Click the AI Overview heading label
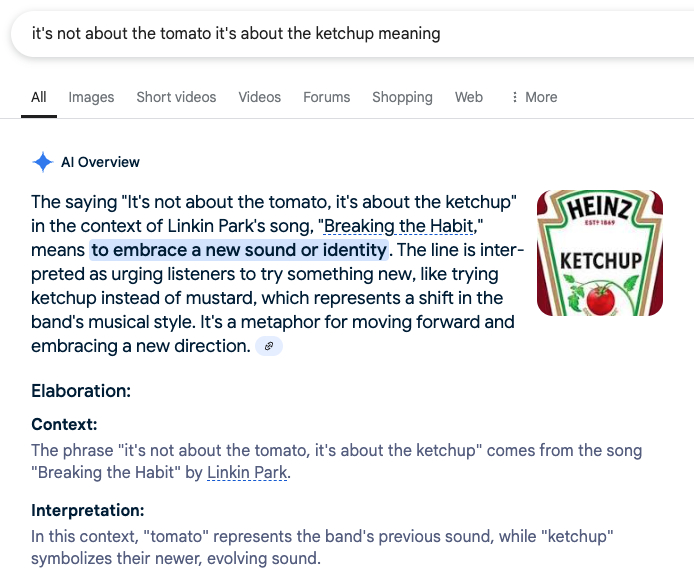The width and height of the screenshot is (694, 586). coord(100,162)
